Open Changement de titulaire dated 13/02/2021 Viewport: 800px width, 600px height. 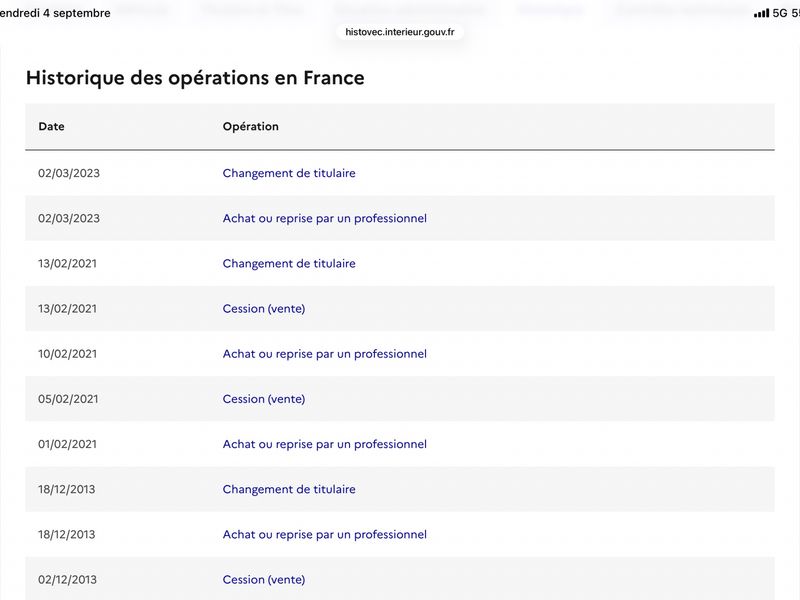pyautogui.click(x=289, y=263)
